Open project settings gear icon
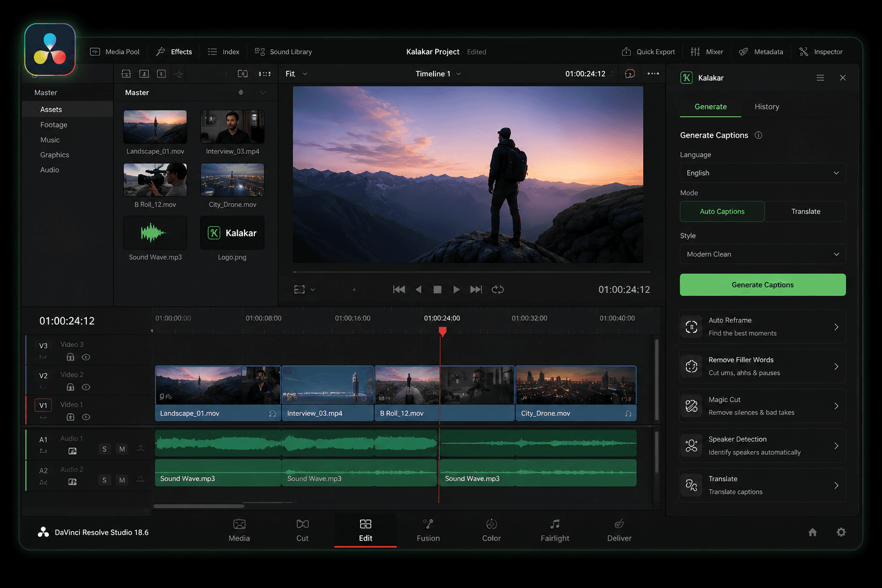This screenshot has width=882, height=588. tap(841, 532)
